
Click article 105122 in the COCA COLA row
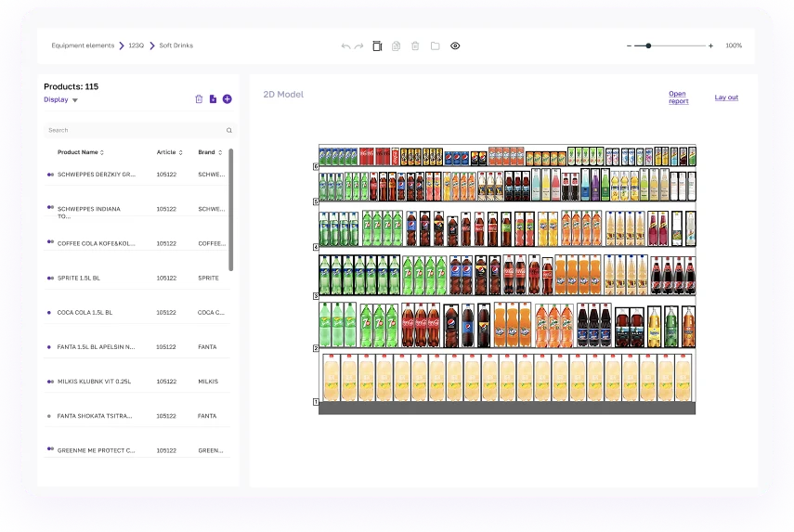click(166, 312)
